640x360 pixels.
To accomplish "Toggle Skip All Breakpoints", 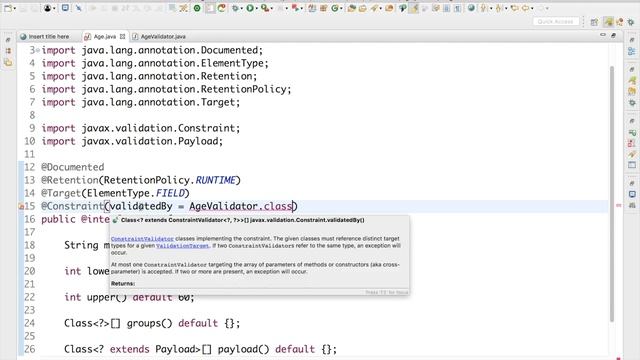I will (x=78, y=8).
